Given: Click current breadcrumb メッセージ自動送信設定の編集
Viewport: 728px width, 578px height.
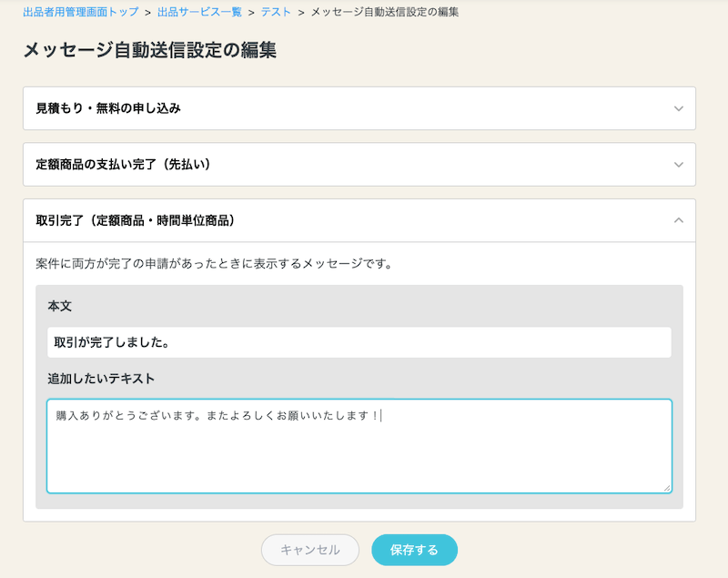Looking at the screenshot, I should pyautogui.click(x=385, y=13).
